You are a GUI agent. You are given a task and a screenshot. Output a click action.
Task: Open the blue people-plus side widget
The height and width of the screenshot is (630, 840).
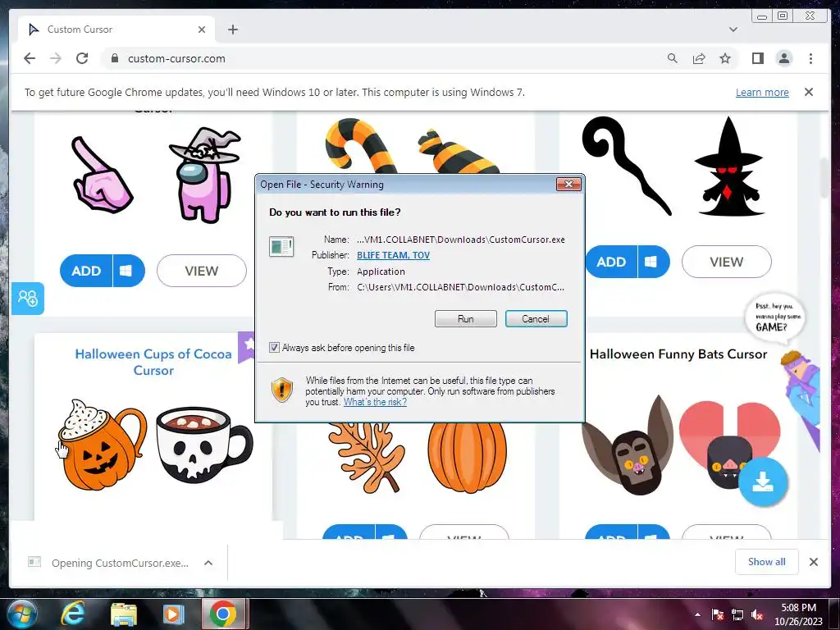pos(27,298)
